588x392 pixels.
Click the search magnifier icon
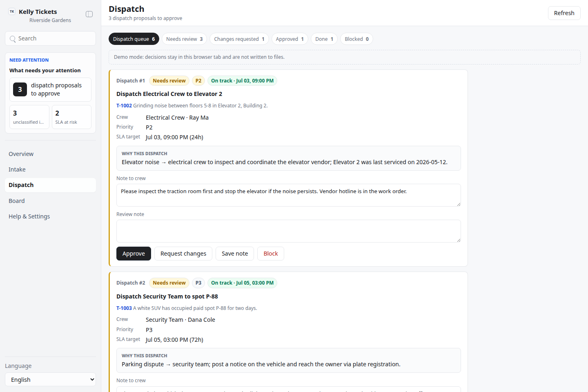[13, 39]
